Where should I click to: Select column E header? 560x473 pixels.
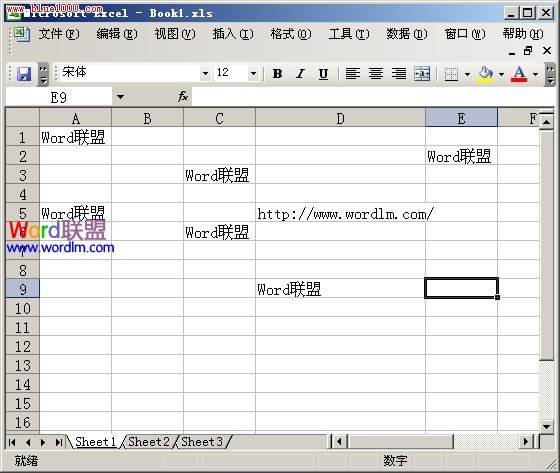pyautogui.click(x=461, y=118)
